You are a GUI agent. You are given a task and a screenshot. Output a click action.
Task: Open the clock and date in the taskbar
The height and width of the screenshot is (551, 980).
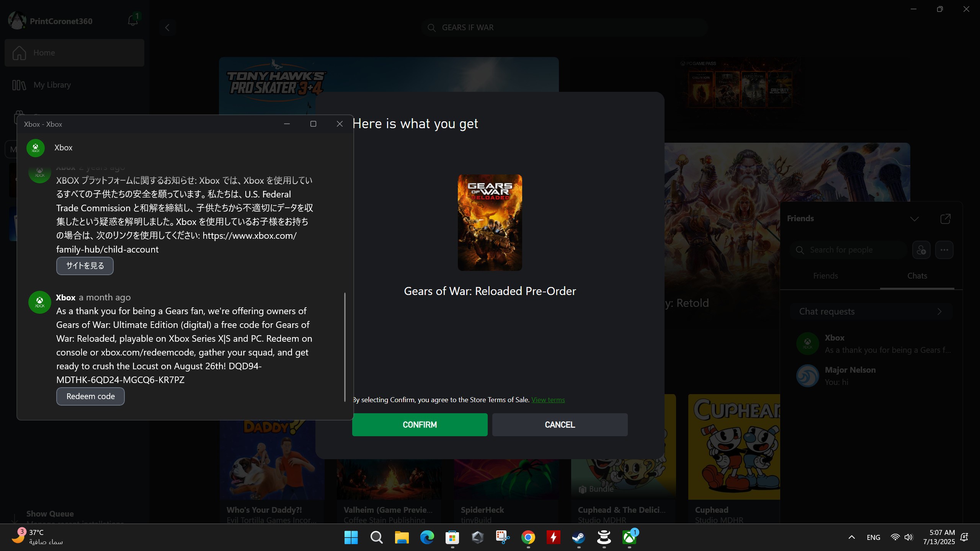(x=939, y=537)
